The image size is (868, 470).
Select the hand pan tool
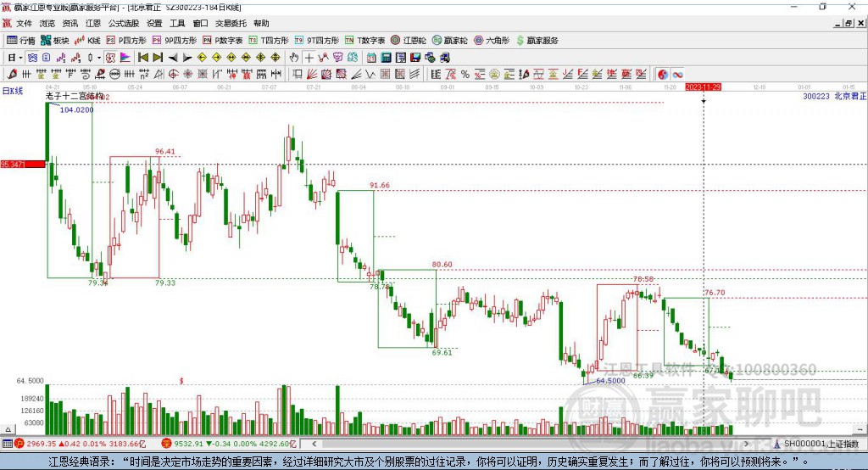[294, 58]
